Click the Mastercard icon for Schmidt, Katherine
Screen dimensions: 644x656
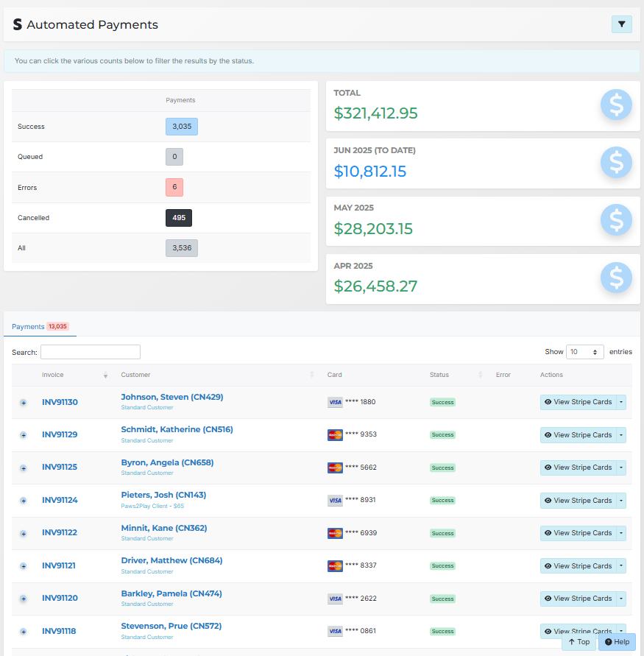click(x=335, y=434)
